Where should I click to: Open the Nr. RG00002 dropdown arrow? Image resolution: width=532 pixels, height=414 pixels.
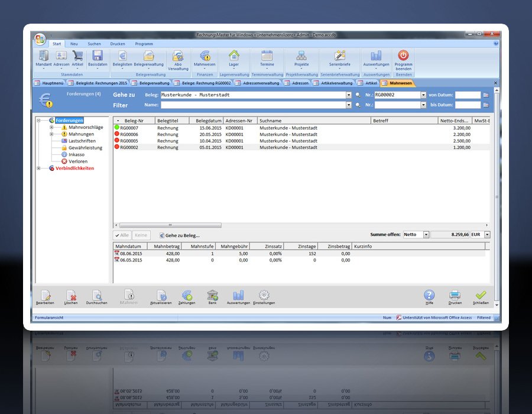(423, 95)
